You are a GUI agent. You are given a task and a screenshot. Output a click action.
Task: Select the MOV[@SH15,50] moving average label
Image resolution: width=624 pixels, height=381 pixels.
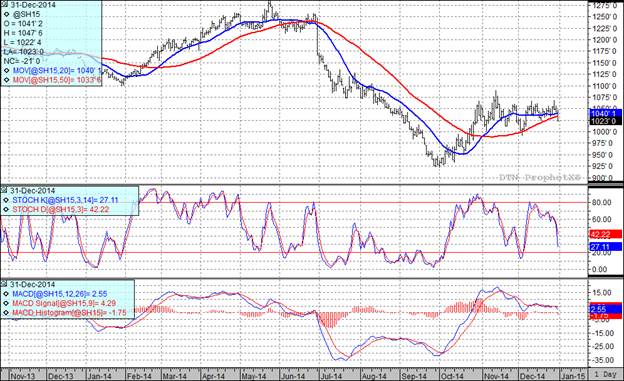pyautogui.click(x=57, y=80)
